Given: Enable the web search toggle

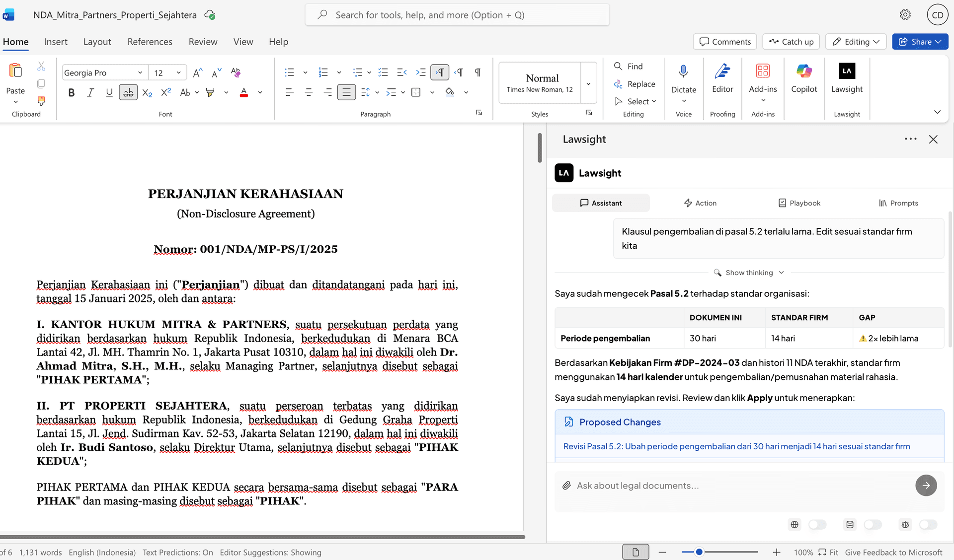Looking at the screenshot, I should point(817,524).
